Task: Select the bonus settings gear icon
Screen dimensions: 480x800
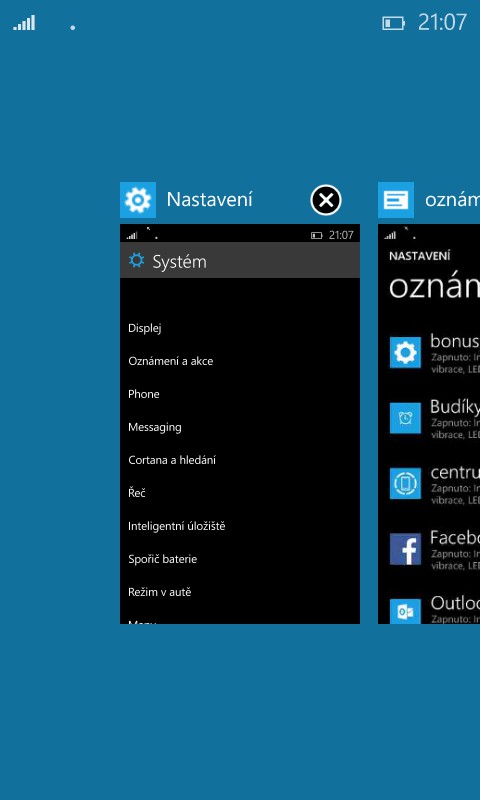Action: pyautogui.click(x=406, y=353)
